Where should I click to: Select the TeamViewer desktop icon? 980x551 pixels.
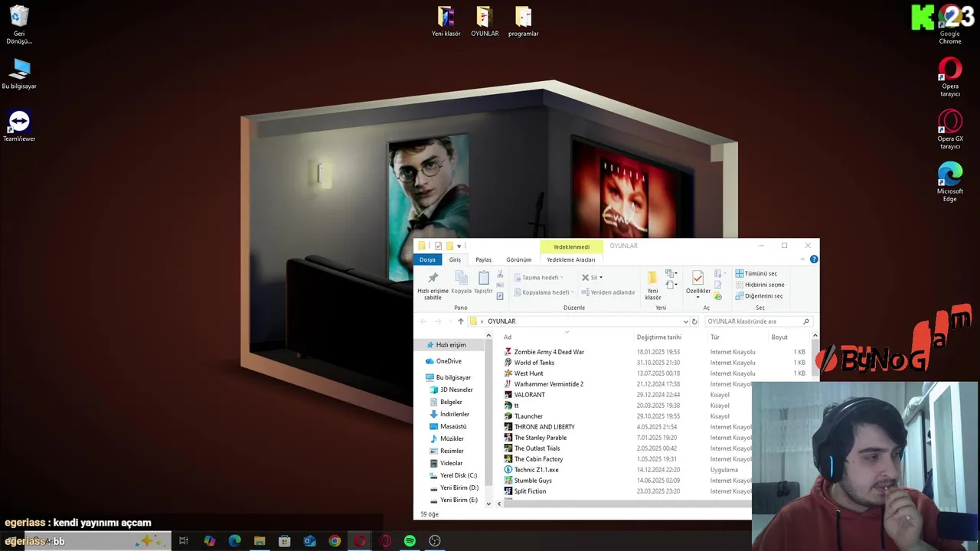(19, 126)
